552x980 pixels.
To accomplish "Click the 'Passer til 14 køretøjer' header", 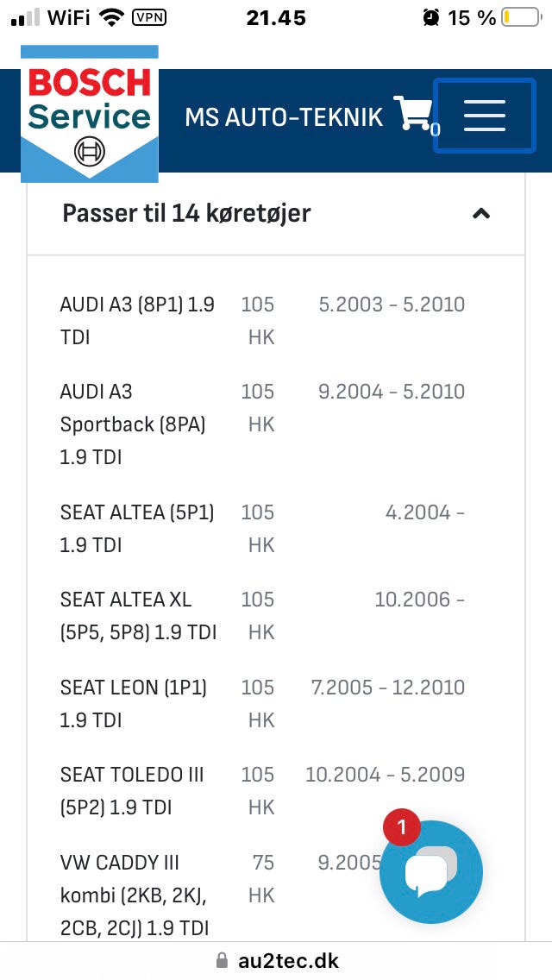I will point(276,214).
